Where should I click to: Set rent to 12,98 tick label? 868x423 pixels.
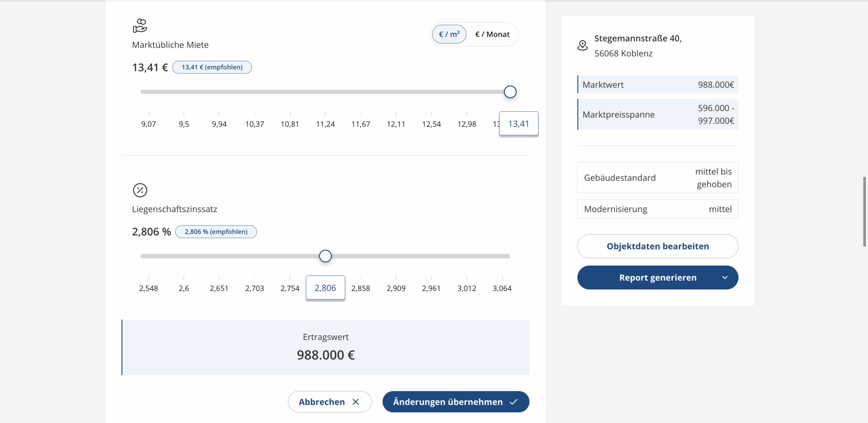467,124
